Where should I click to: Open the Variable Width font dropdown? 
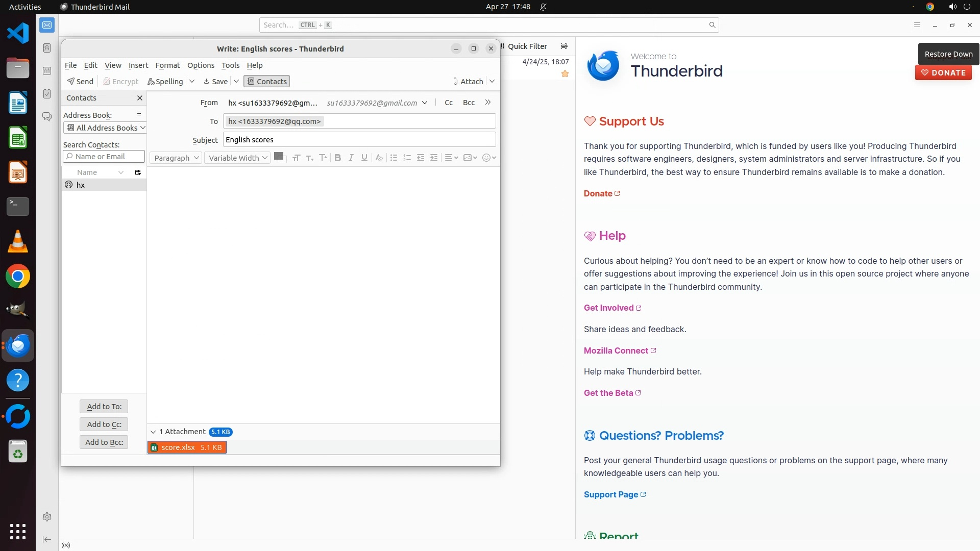pos(237,158)
